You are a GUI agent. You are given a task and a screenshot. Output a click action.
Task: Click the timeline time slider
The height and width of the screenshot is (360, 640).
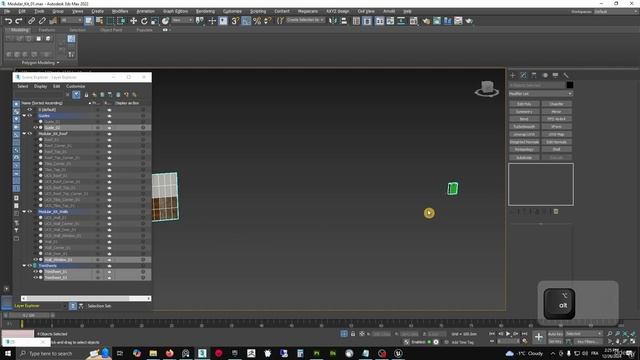[x=29, y=316]
